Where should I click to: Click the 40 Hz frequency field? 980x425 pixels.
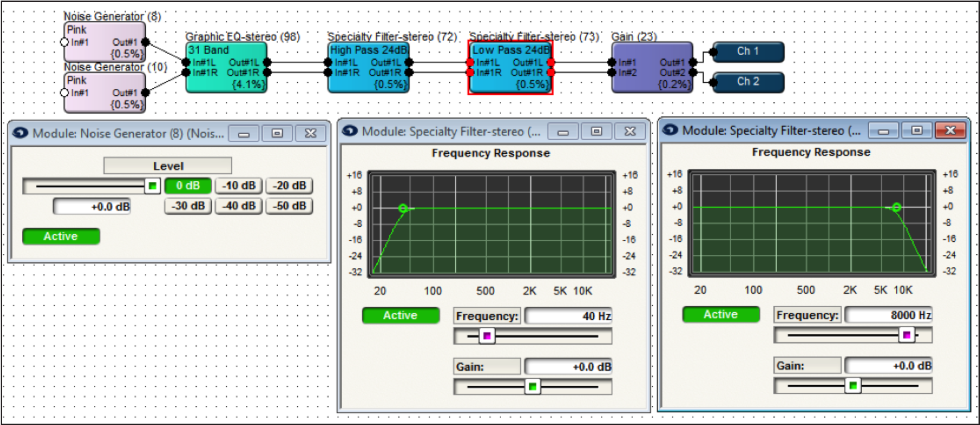569,316
